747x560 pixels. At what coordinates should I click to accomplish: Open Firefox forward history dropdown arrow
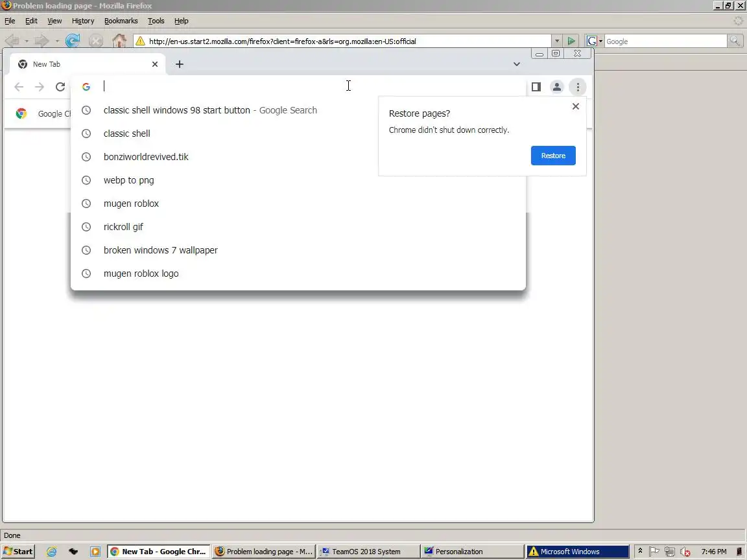[56, 41]
